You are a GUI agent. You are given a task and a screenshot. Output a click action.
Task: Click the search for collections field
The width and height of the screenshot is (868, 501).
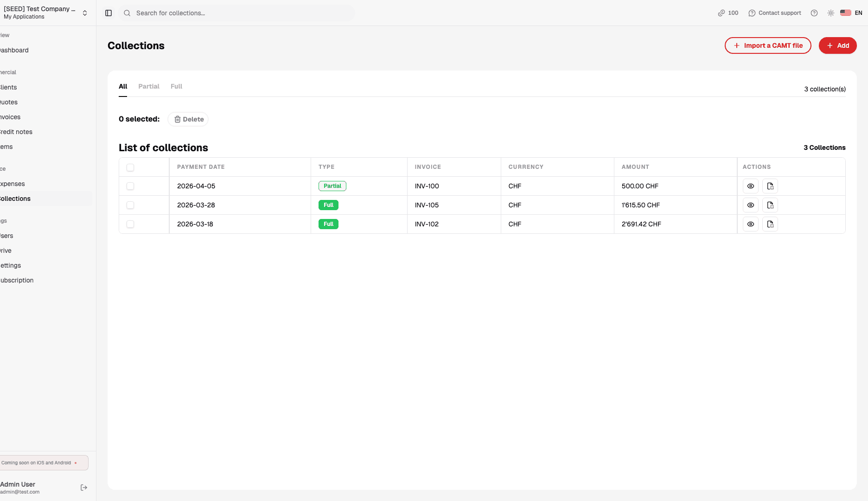coord(237,13)
